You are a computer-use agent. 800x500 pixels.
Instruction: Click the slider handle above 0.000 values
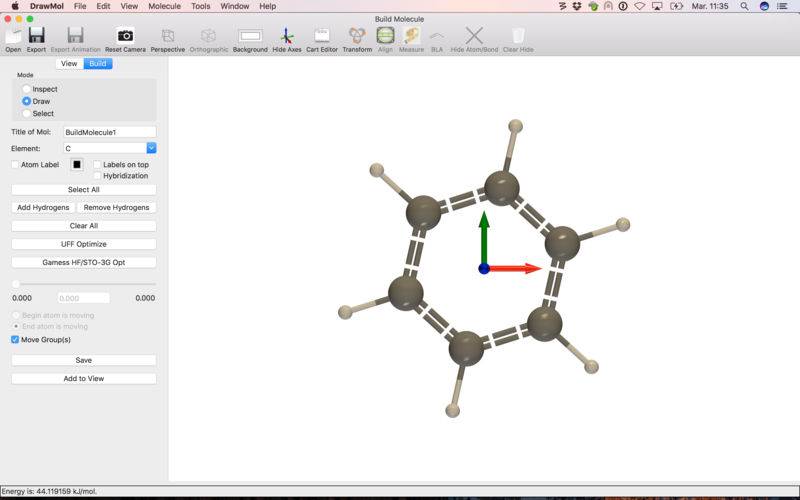(16, 284)
